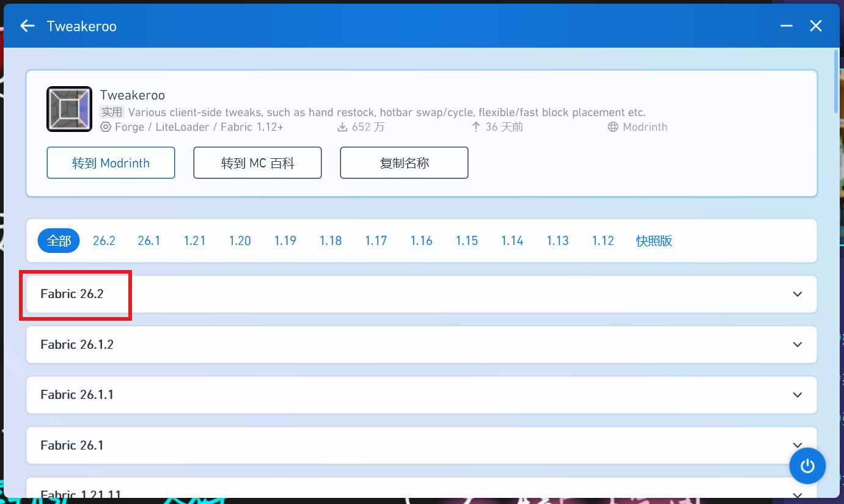Choose the 1.15 version filter
Screen dimensions: 844x504
pos(467,241)
